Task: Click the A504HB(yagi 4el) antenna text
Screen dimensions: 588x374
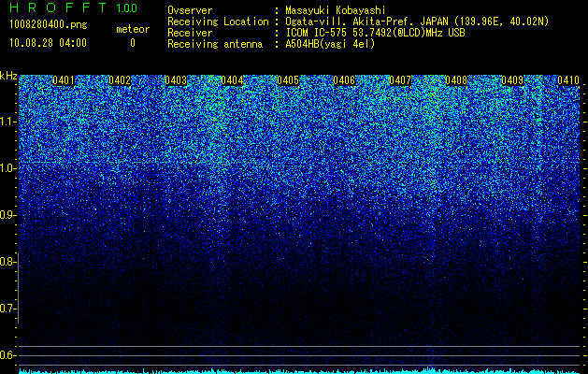Action: (330, 44)
